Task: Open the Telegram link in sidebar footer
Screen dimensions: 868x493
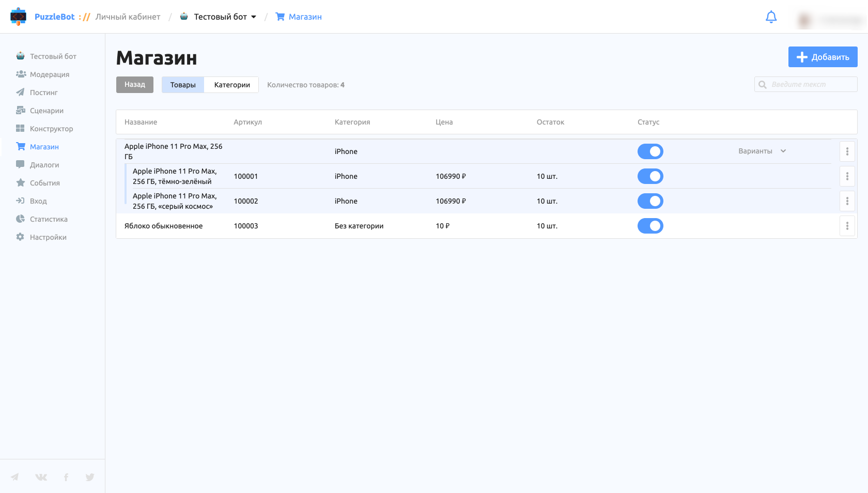Action: click(x=14, y=477)
